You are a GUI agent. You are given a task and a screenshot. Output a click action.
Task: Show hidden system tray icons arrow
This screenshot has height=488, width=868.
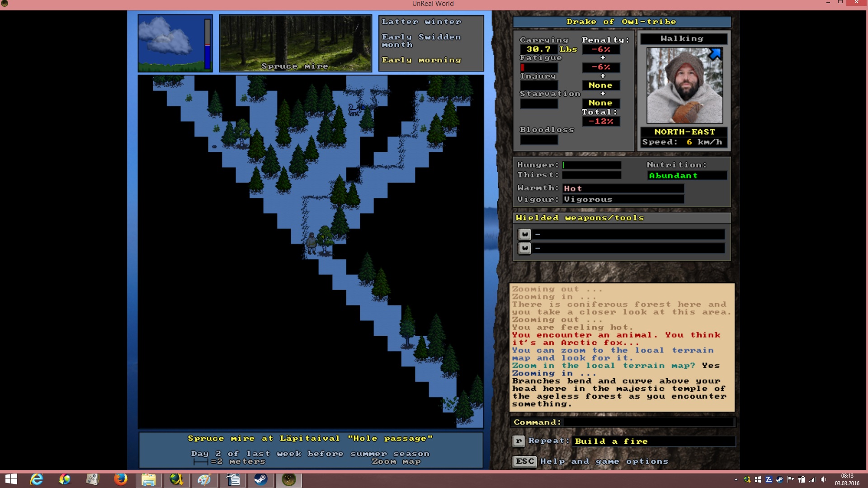[x=736, y=479]
